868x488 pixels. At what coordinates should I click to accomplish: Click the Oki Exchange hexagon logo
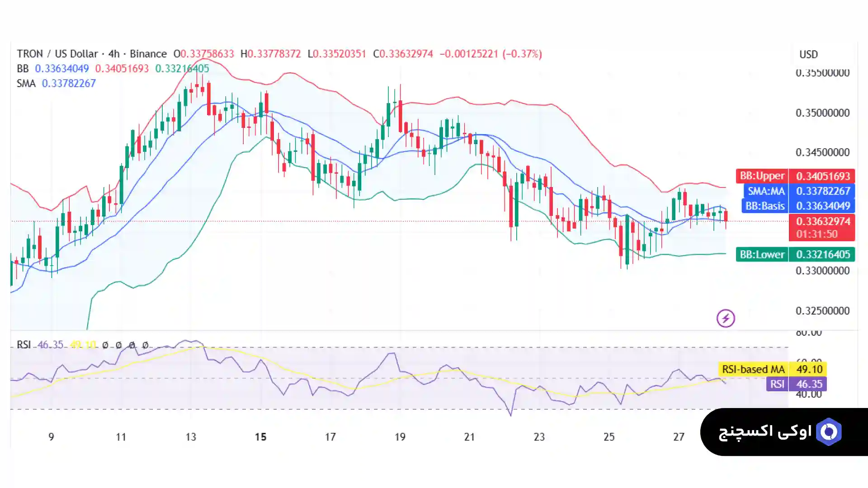(x=829, y=432)
